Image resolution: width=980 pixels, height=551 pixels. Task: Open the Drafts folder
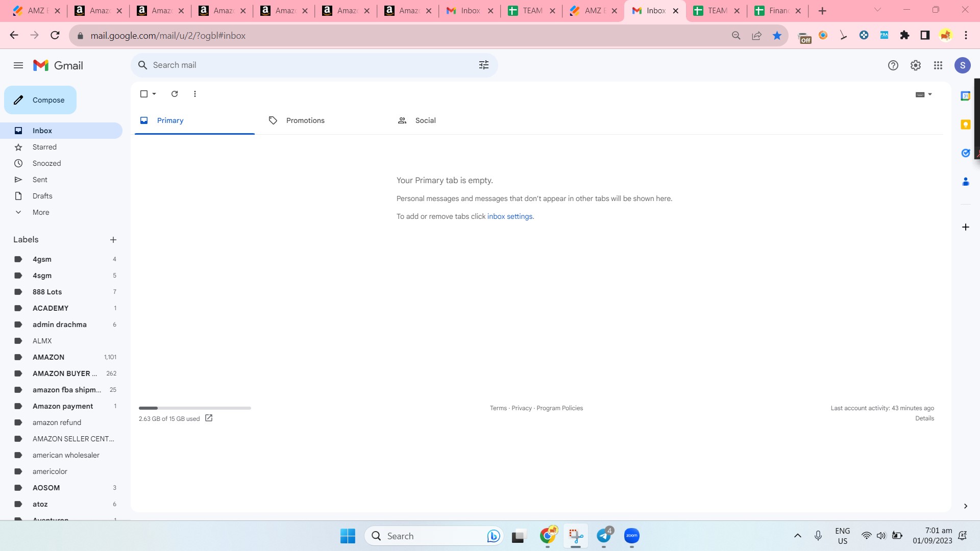click(x=61, y=196)
